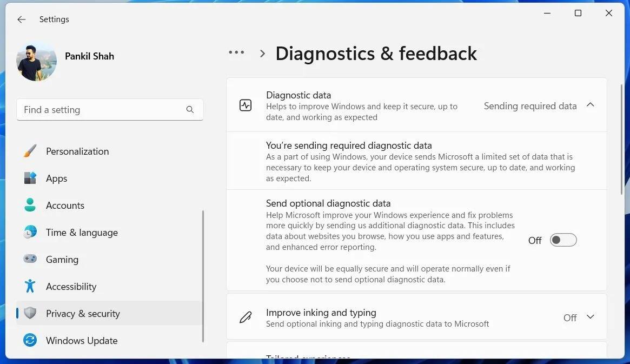Toggle Send optional diagnostic data switch
Image resolution: width=630 pixels, height=364 pixels.
[x=563, y=240]
